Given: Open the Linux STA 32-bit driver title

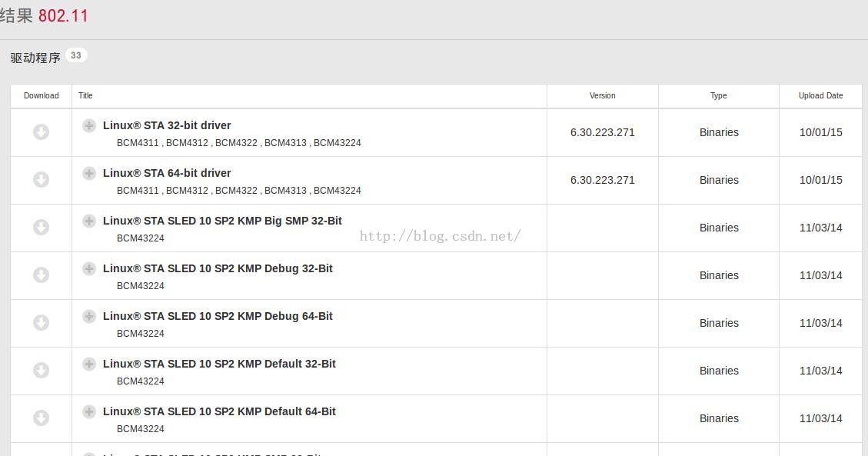Looking at the screenshot, I should [167, 125].
